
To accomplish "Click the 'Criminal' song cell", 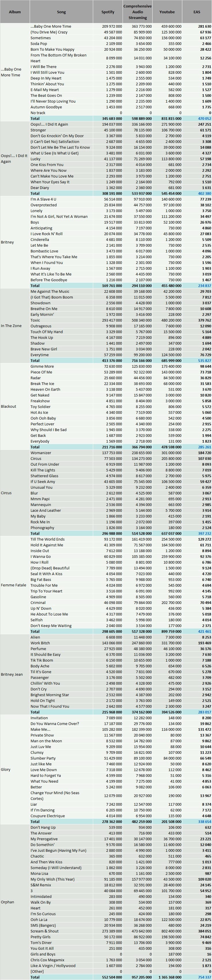I will (61, 603).
